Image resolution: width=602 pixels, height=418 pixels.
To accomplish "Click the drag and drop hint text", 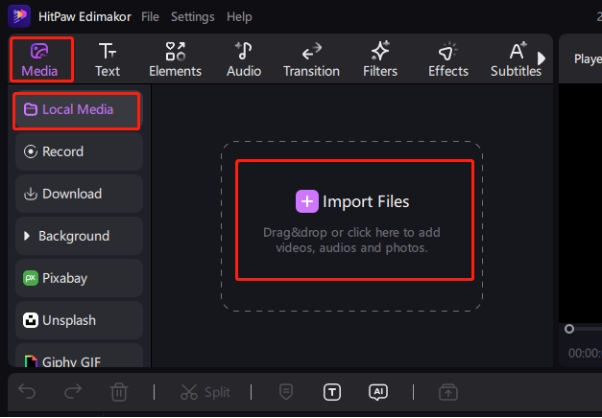I will tap(352, 240).
